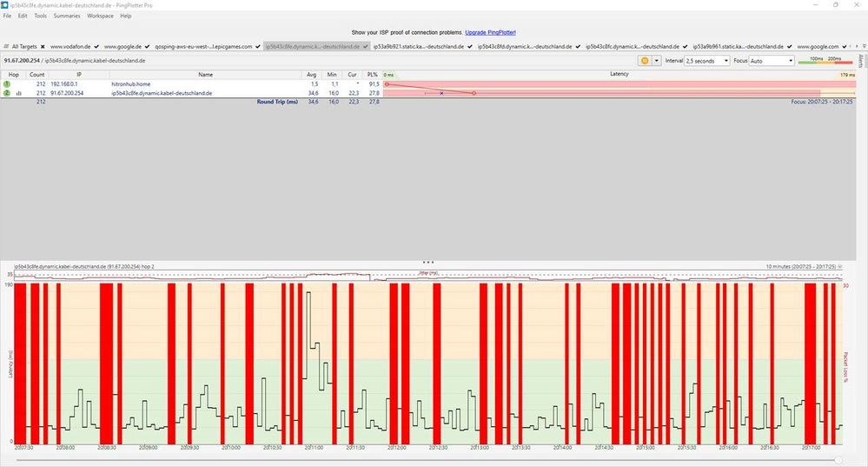Sort by the Hop column header
This screenshot has height=467, width=868.
coord(13,74)
